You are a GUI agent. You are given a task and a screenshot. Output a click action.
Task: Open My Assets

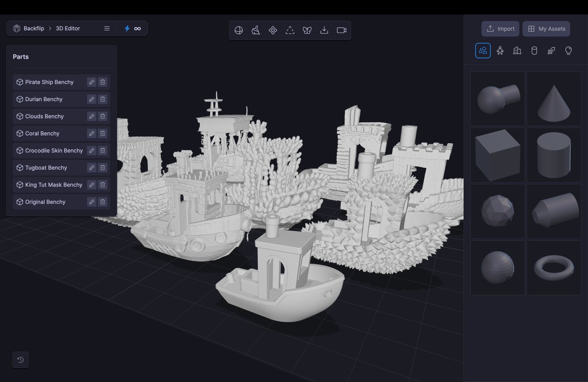pos(546,29)
